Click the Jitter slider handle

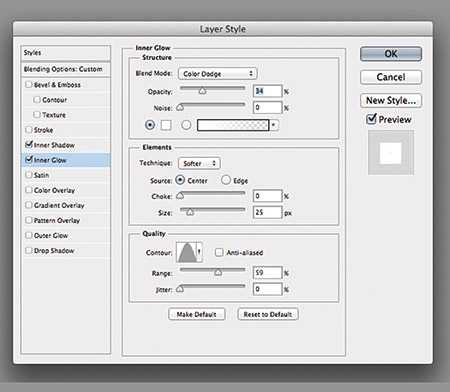tap(180, 289)
